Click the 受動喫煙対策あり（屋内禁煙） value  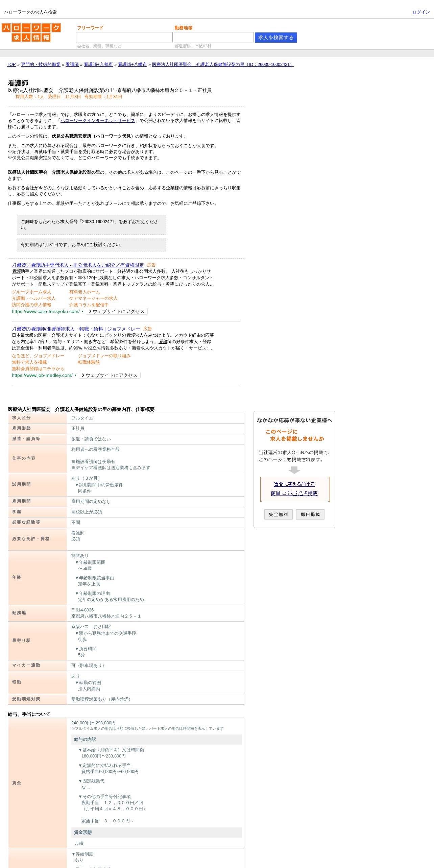tap(102, 699)
